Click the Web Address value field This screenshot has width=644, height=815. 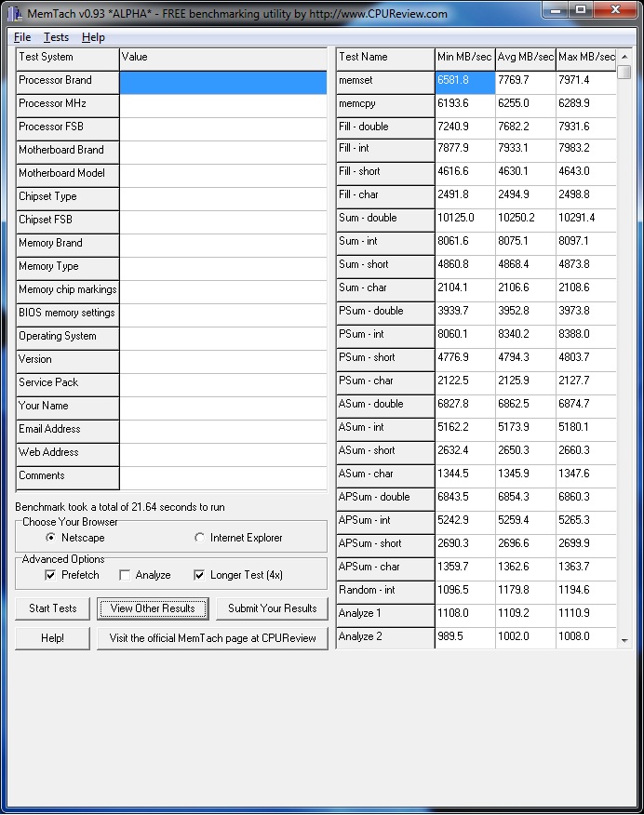click(x=223, y=455)
